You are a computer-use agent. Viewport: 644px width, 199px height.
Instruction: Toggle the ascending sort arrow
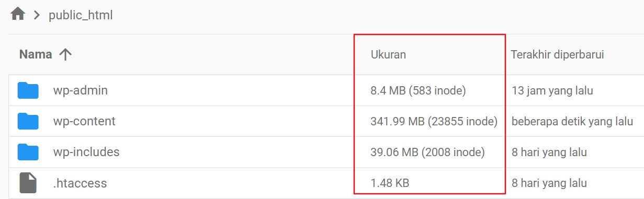pyautogui.click(x=65, y=54)
